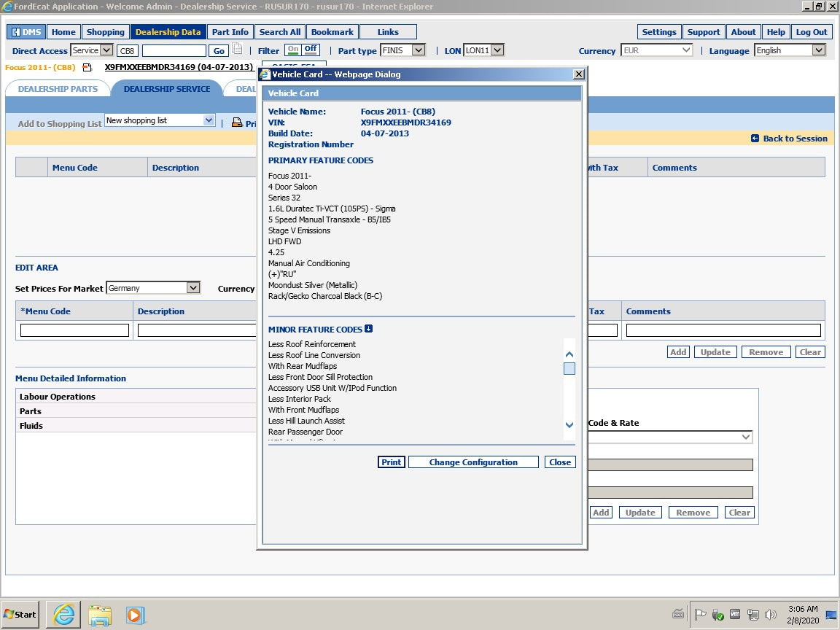Turn the Filter Off
The image size is (840, 630).
[x=311, y=50]
